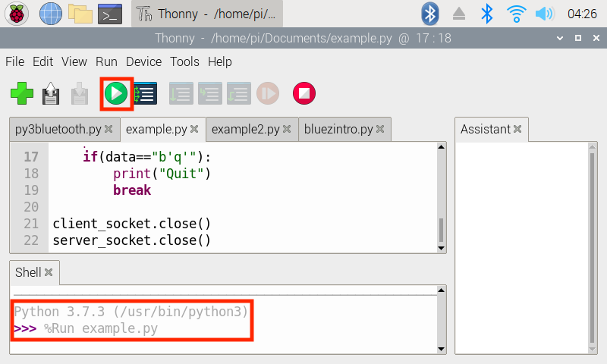
Task: Select the Shell panel tab
Action: coord(28,272)
